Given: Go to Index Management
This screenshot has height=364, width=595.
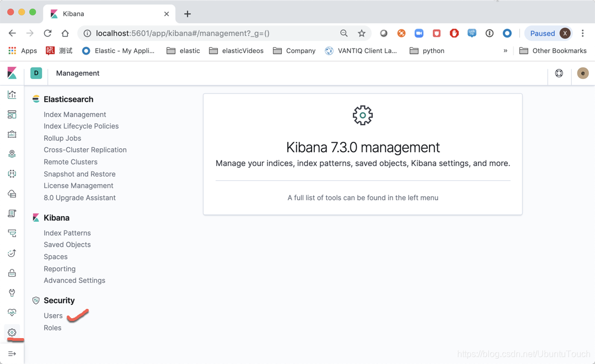Looking at the screenshot, I should click(75, 114).
